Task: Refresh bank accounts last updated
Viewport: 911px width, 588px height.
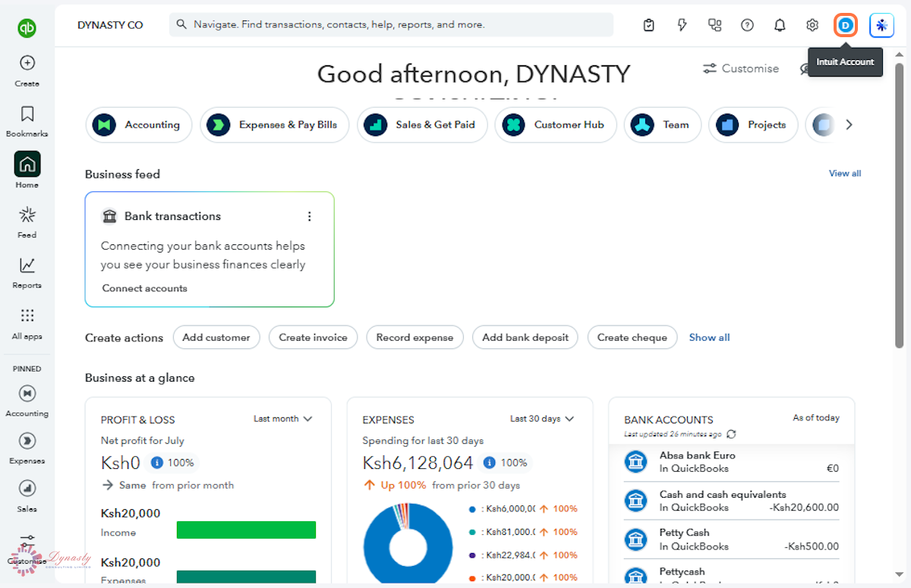Action: (x=731, y=434)
